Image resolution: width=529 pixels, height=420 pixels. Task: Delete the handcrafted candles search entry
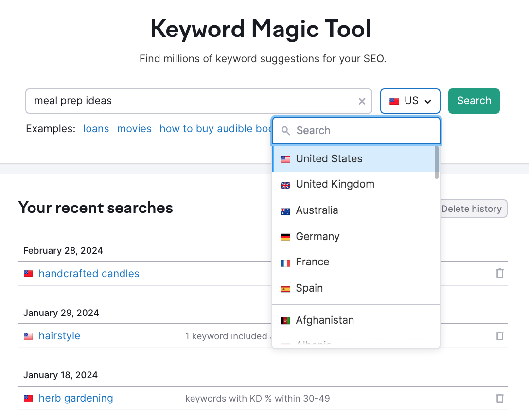click(499, 273)
